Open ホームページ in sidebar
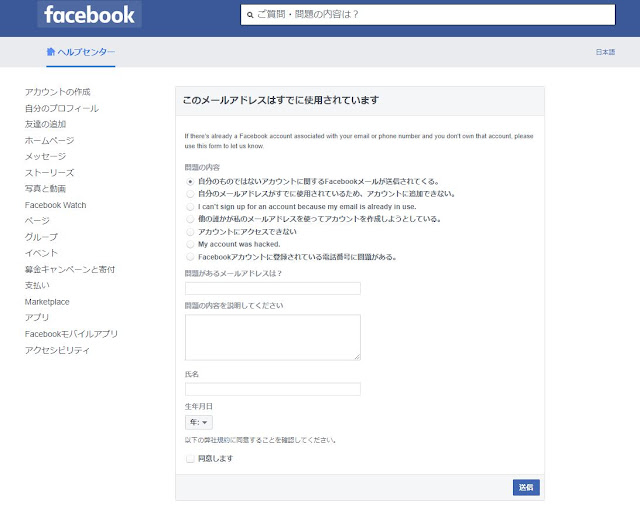This screenshot has height=525, width=640. pos(49,140)
